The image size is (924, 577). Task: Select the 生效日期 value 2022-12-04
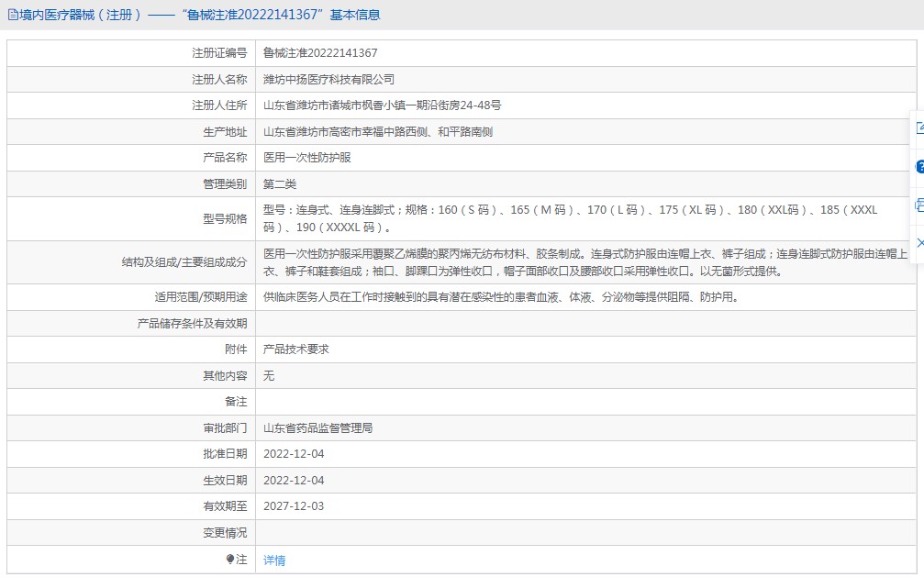(x=294, y=481)
